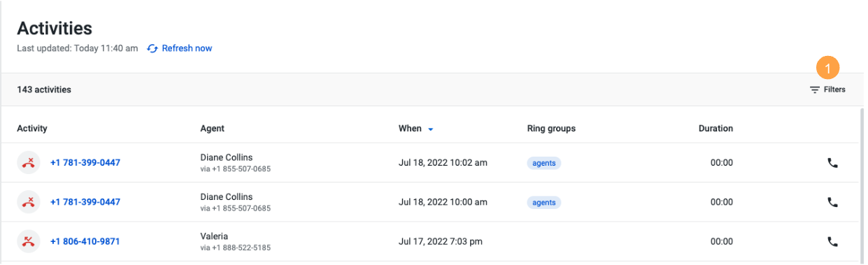Toggle the When column sort arrow
868x265 pixels.
431,129
